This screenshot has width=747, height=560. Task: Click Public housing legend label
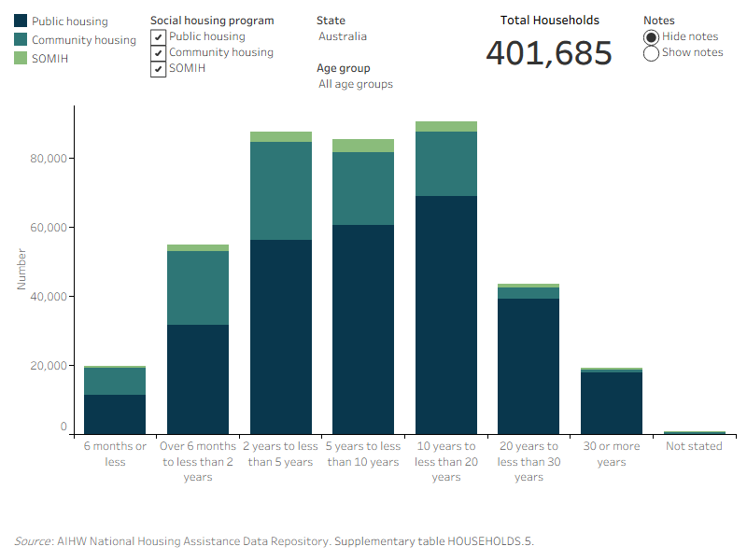(70, 21)
